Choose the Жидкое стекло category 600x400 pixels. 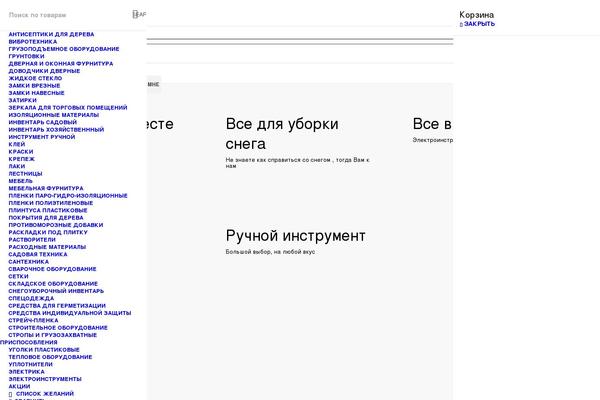[35, 78]
